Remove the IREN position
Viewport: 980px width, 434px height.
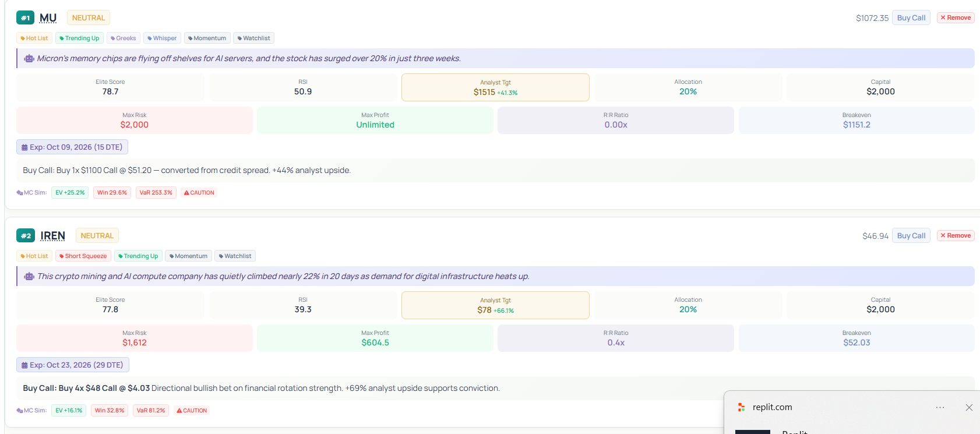pyautogui.click(x=956, y=236)
